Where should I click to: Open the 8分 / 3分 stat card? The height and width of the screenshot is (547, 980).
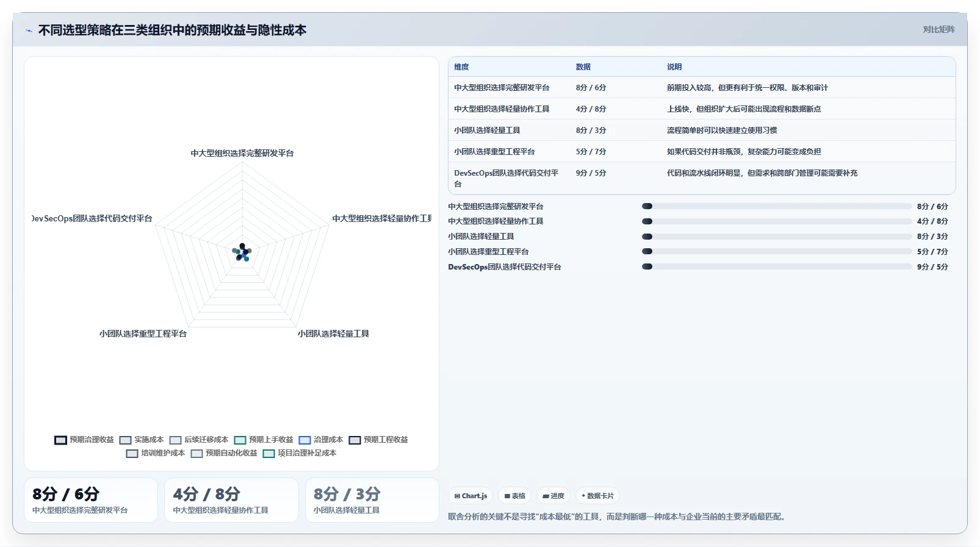(372, 500)
